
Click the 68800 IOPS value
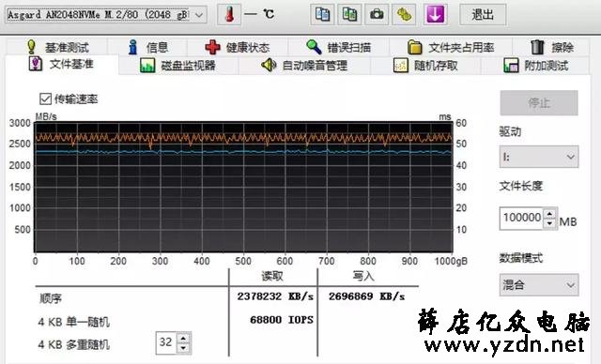[x=282, y=320]
